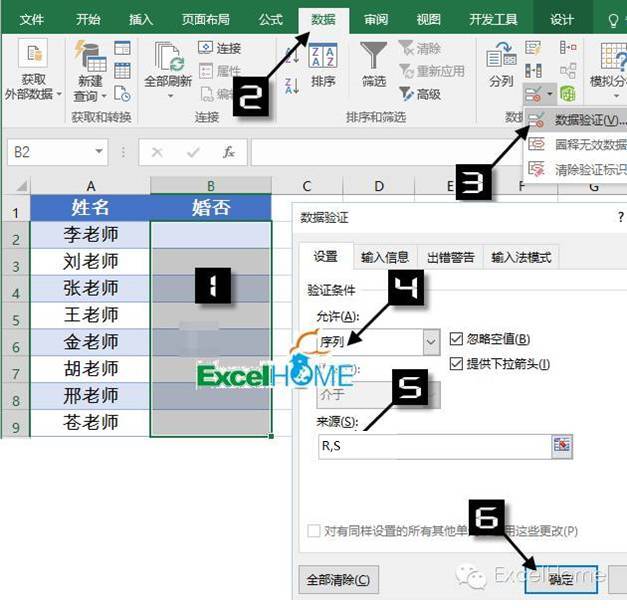Toggle 忽略空值 checkbox
This screenshot has width=627, height=608.
(x=456, y=339)
